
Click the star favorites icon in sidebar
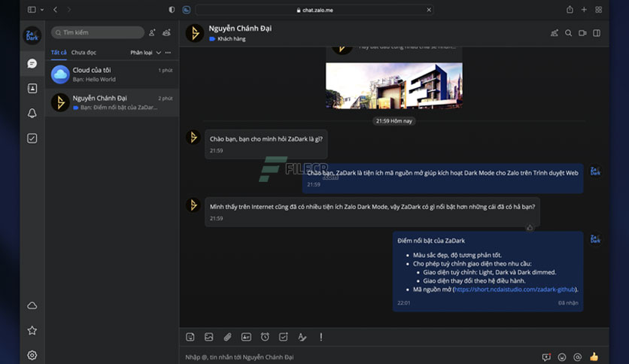click(32, 330)
